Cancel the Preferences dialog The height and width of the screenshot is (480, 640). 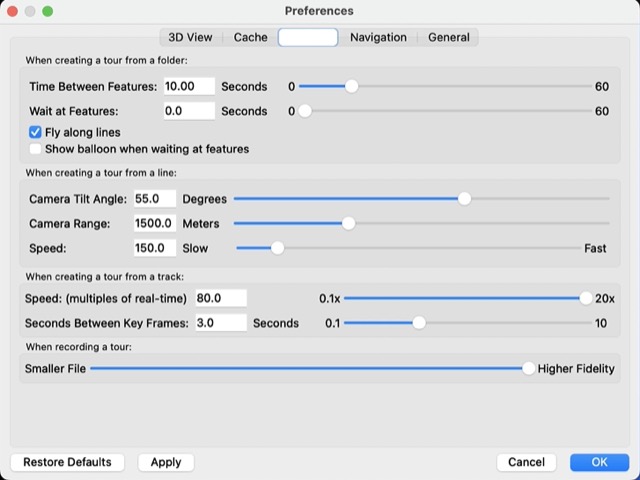[526, 462]
